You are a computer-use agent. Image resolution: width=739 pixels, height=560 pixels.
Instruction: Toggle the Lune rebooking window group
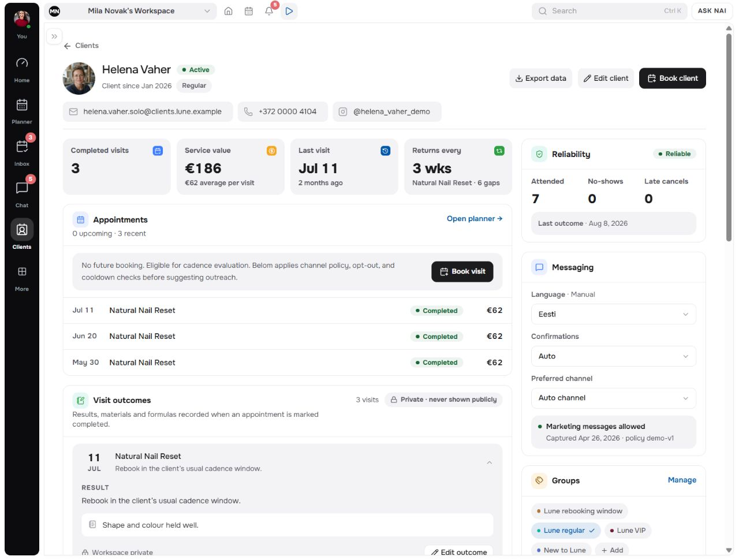(x=579, y=511)
